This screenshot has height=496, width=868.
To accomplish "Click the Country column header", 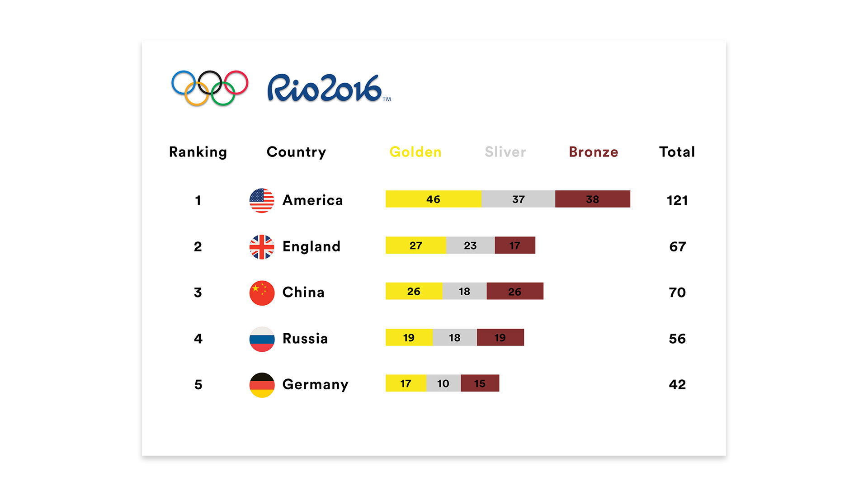I will coord(296,152).
